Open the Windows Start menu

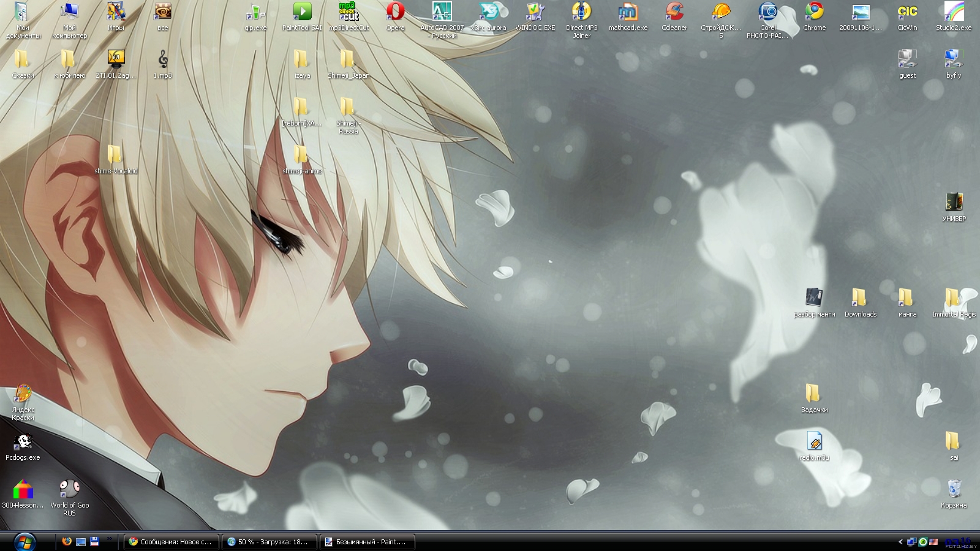click(x=24, y=542)
